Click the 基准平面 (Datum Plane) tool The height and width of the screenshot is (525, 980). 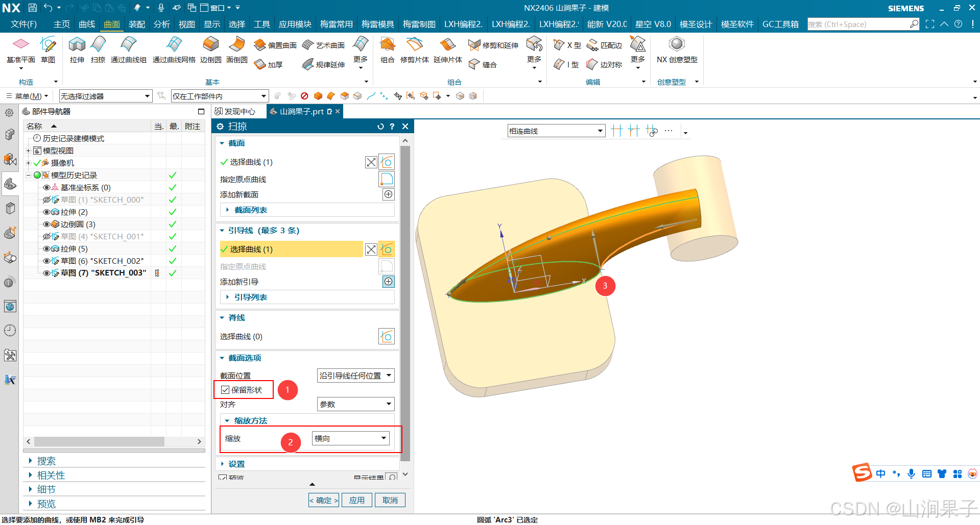click(x=21, y=50)
